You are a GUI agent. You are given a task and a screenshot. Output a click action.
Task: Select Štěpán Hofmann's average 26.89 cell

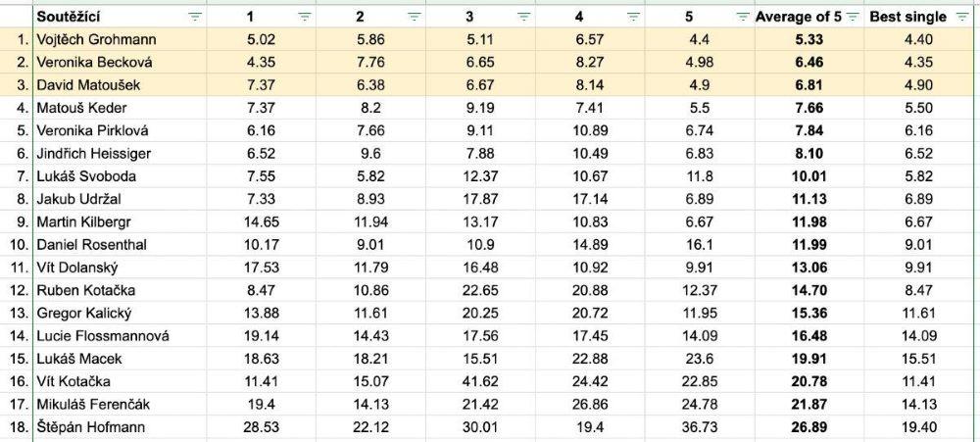tap(808, 427)
